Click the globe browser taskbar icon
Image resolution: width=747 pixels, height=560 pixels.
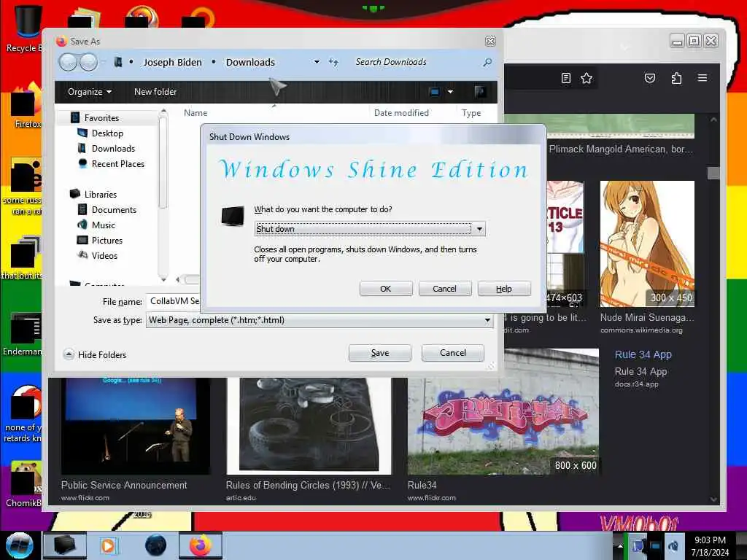[x=156, y=545]
